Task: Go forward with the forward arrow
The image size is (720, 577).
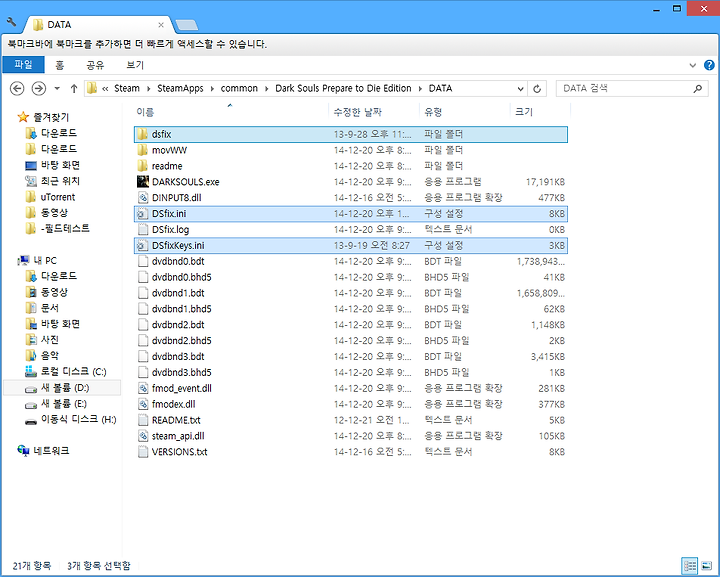Action: (x=39, y=88)
